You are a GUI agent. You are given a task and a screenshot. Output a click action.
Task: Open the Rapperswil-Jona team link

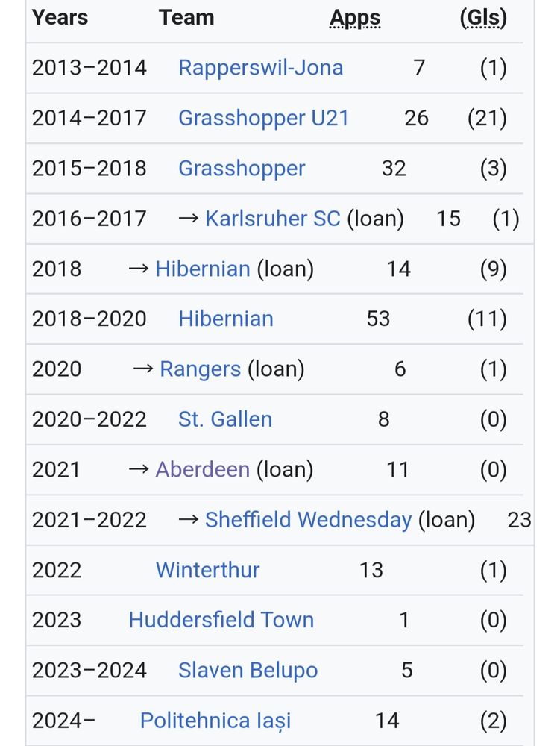pos(260,68)
